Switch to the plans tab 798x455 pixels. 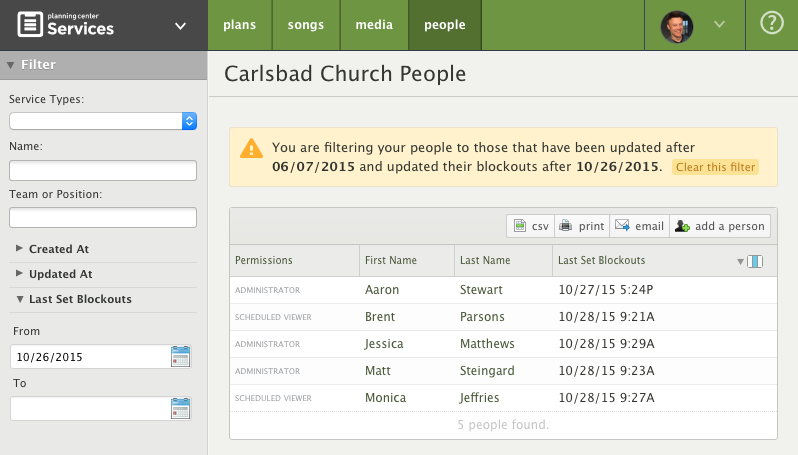[241, 25]
